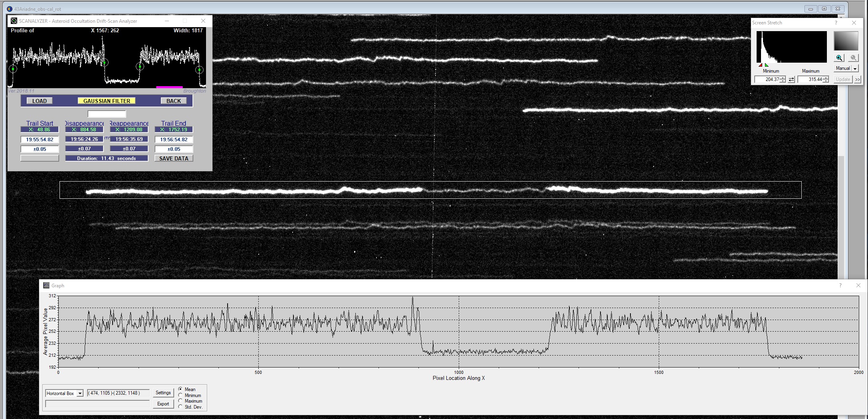
Task: Click the Trail Start X: 48.86 value
Action: 40,130
